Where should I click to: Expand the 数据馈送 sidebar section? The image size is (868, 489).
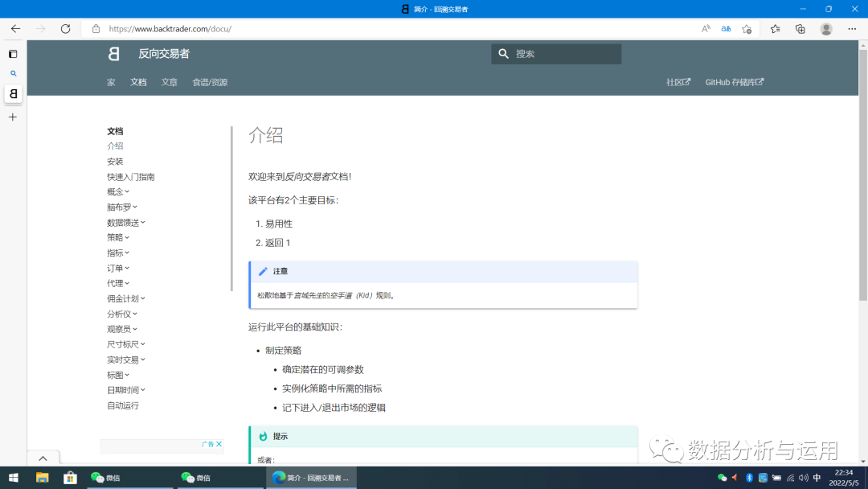tap(123, 222)
